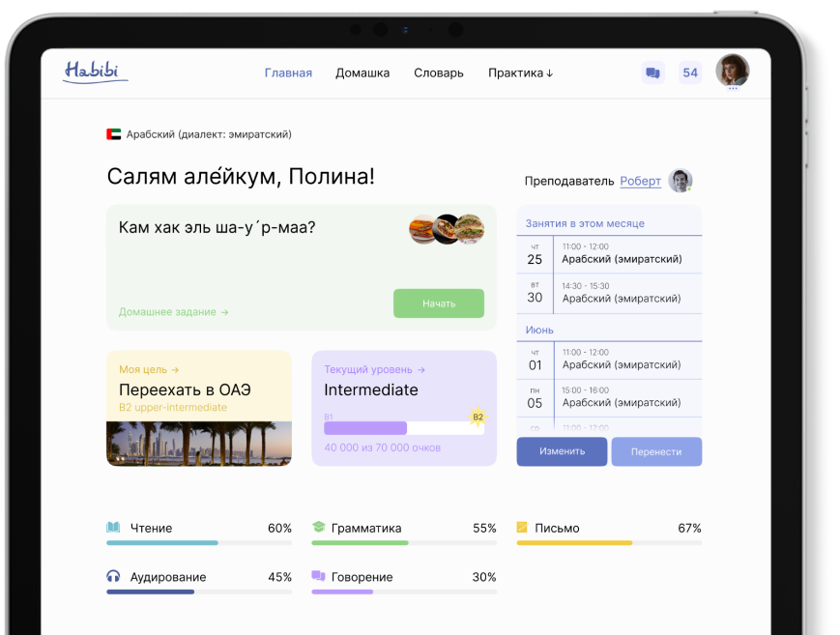Click the Арабский (диалект: эмиратский) label

(209, 134)
